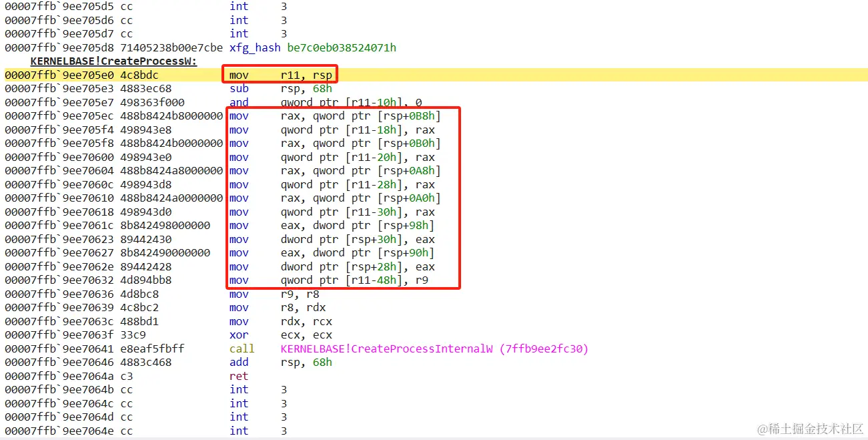Click address 00007ffb`9ee70636
The image size is (868, 440).
[59, 294]
